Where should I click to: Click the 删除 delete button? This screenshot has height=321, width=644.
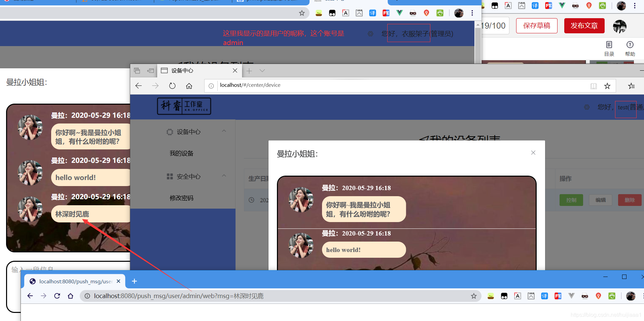[x=630, y=200]
